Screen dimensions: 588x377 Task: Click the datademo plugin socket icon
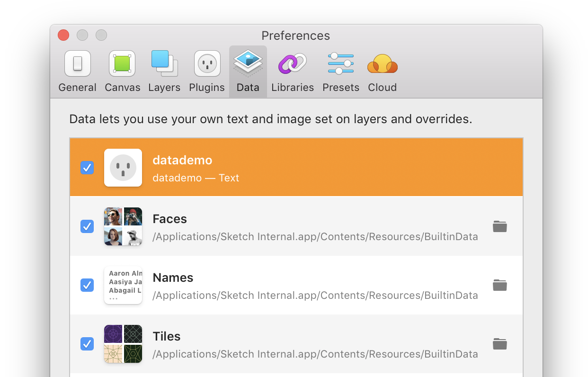(x=123, y=168)
